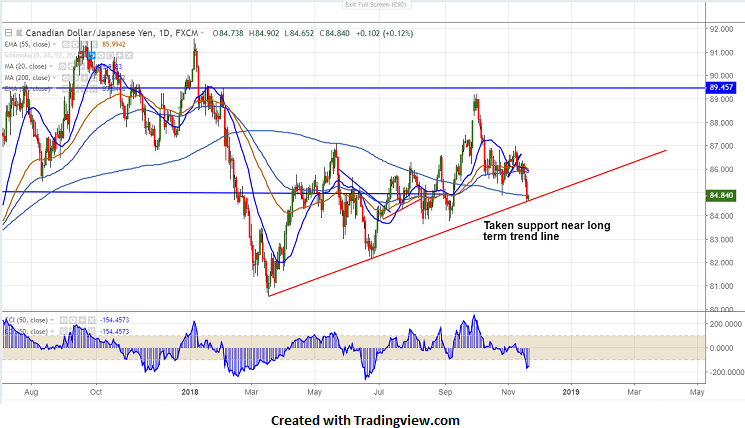
Task: Click the Exit Full Screen (ESC) button
Action: pos(375,4)
